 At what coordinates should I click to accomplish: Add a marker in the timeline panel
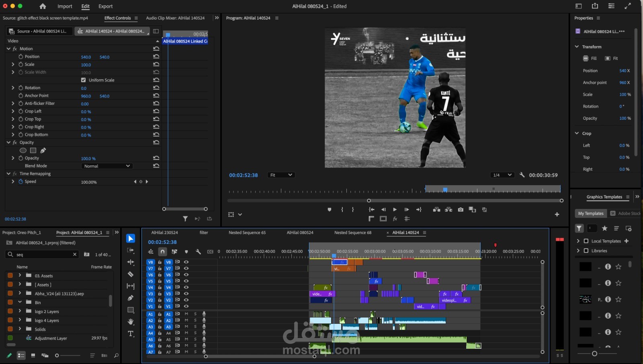click(186, 252)
